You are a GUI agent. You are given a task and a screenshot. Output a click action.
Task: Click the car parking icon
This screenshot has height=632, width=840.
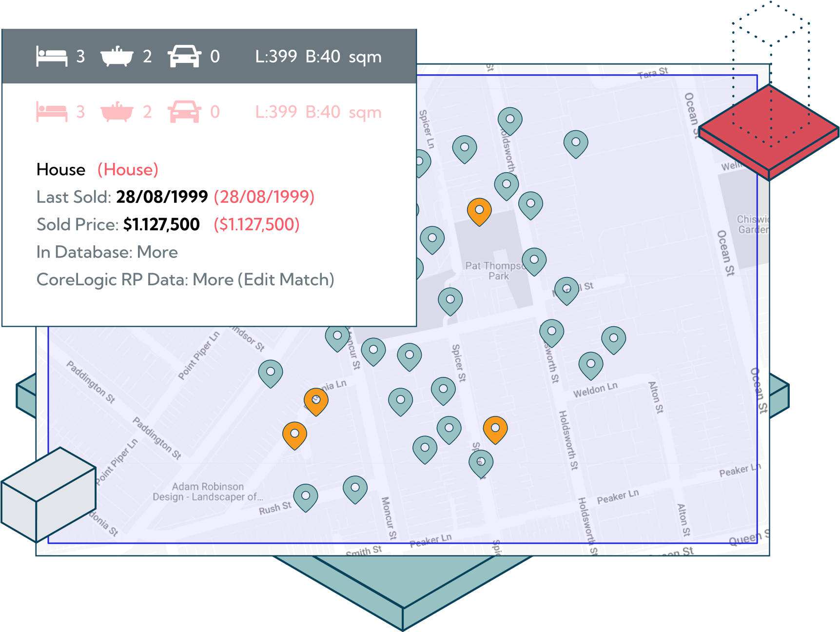(x=184, y=55)
